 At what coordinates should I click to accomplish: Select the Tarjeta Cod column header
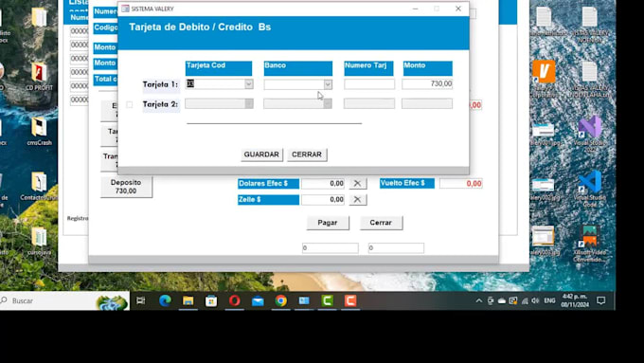coord(219,68)
